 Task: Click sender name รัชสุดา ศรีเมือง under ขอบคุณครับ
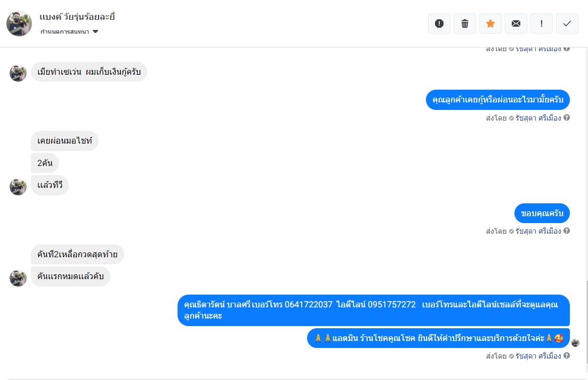click(538, 231)
